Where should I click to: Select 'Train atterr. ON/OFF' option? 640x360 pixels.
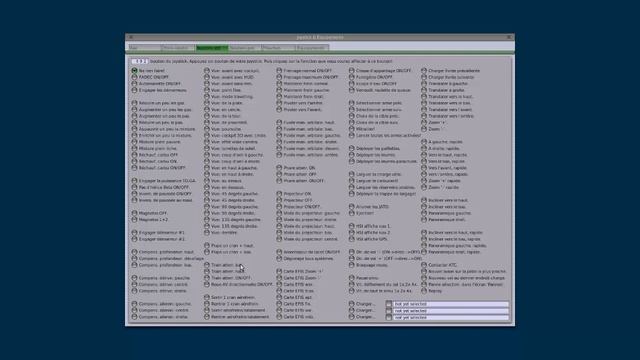[x=207, y=278]
